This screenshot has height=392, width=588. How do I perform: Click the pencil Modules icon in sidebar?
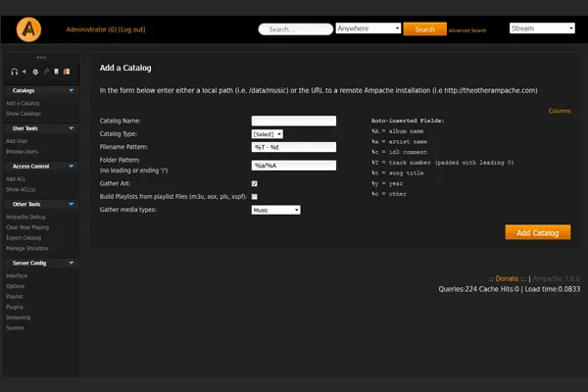[47, 72]
